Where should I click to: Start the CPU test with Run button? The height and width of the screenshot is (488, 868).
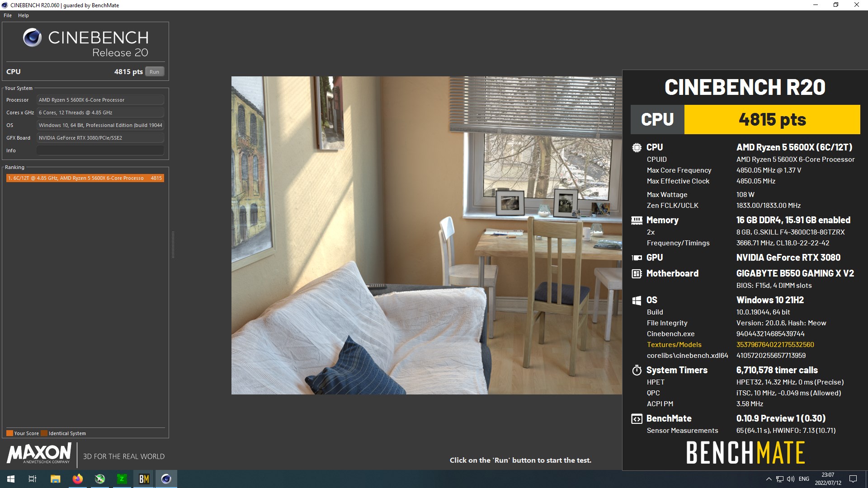tap(155, 72)
